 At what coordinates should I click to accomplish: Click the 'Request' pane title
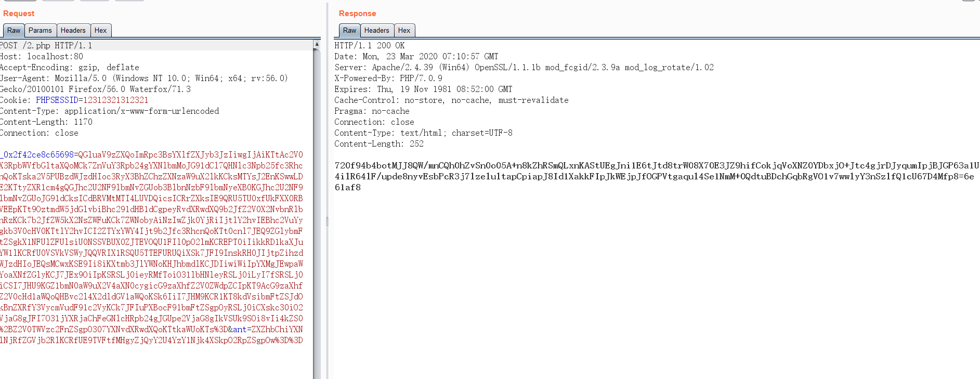(x=19, y=14)
